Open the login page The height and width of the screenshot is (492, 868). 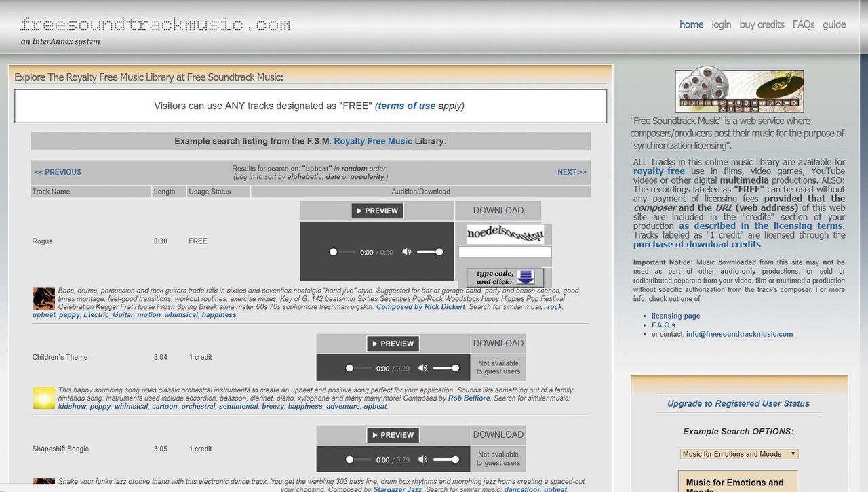click(721, 24)
